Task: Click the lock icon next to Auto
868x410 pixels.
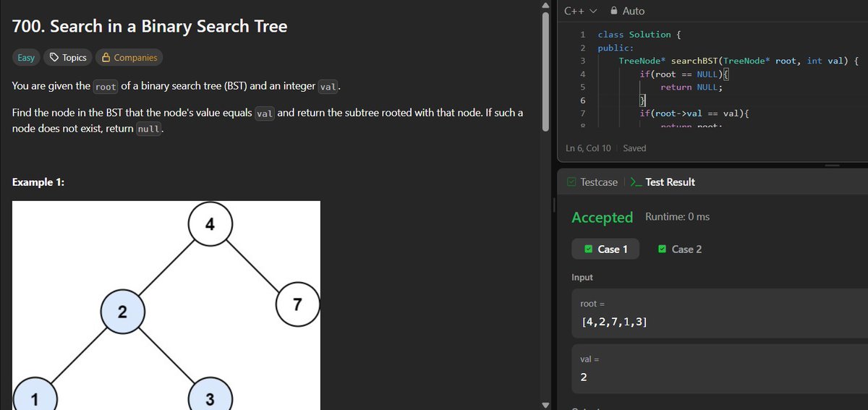Action: [614, 11]
